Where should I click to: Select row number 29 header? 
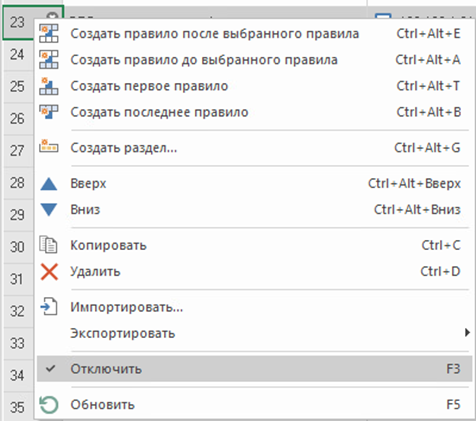(17, 215)
